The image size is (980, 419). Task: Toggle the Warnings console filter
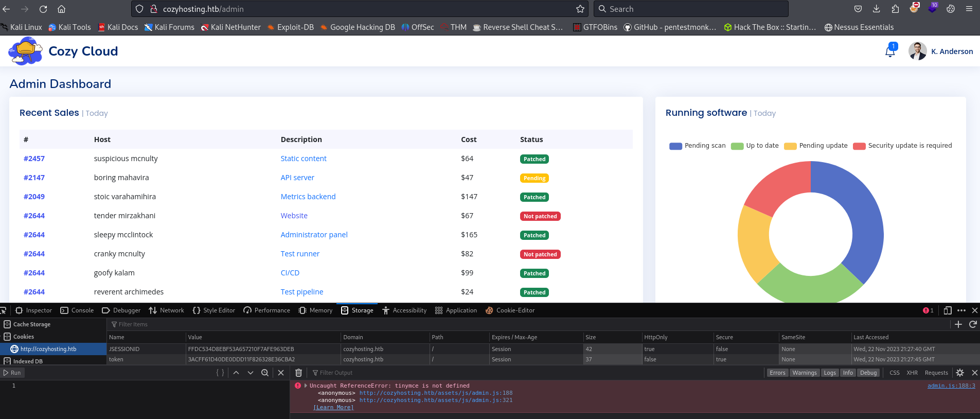pos(805,373)
